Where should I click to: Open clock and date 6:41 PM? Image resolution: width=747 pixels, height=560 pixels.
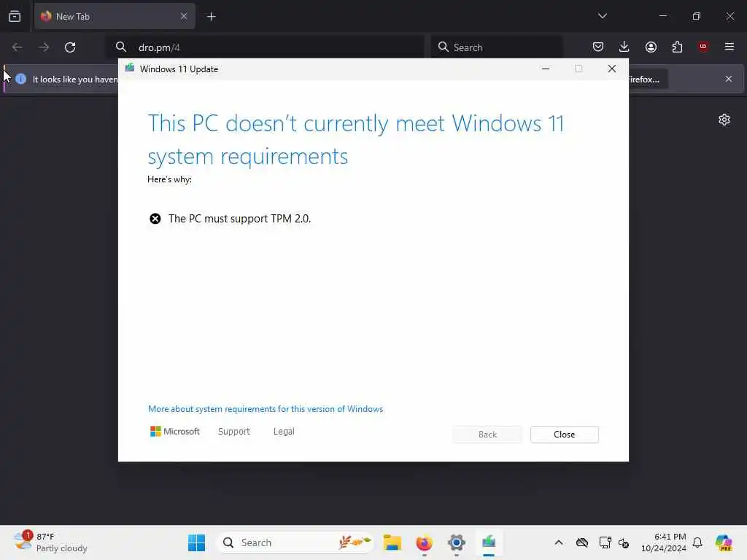(x=664, y=542)
